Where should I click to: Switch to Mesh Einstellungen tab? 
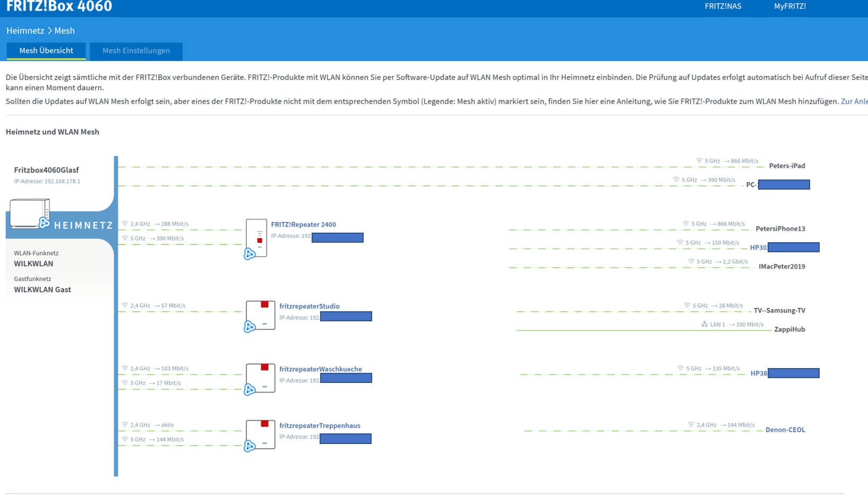point(136,51)
